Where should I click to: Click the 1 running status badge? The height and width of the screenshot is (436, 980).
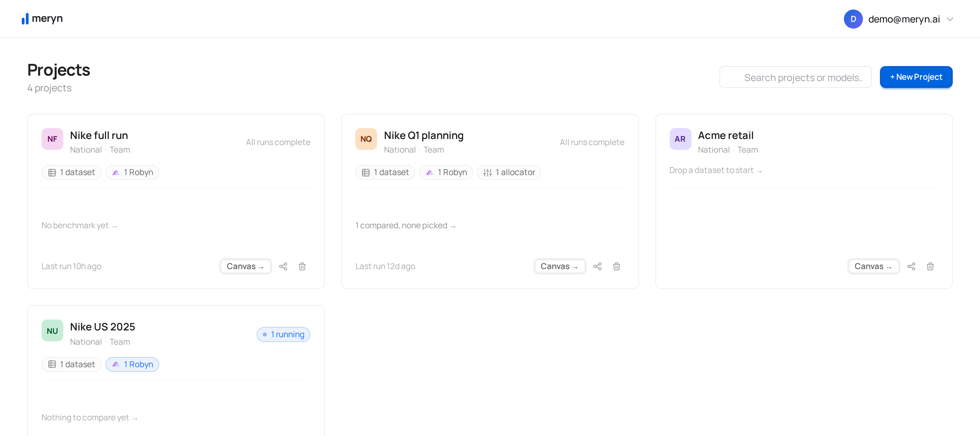coord(283,334)
